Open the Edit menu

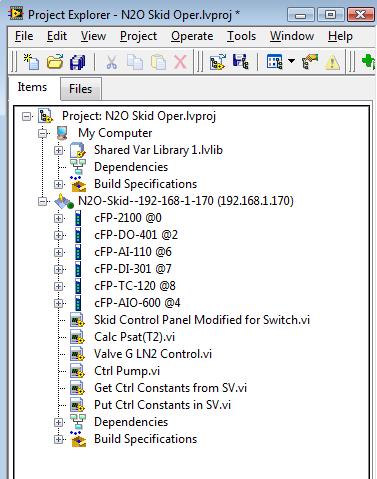click(x=57, y=36)
